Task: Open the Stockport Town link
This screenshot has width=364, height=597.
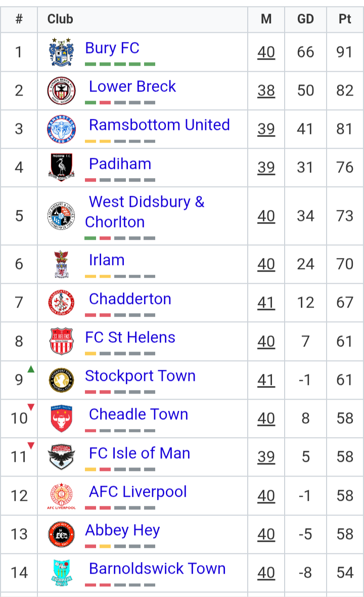Action: click(141, 376)
